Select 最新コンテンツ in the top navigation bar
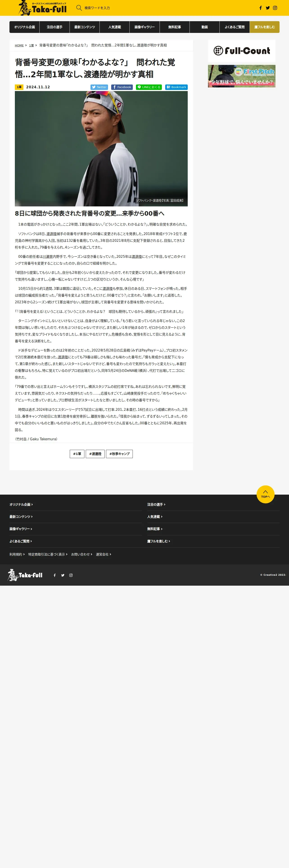289x868 pixels. point(84,27)
